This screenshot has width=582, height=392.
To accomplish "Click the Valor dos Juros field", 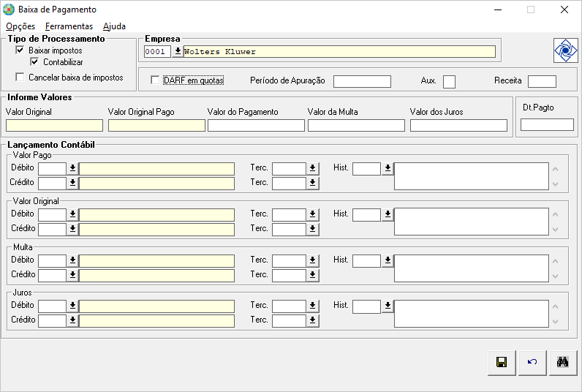I will tap(458, 126).
